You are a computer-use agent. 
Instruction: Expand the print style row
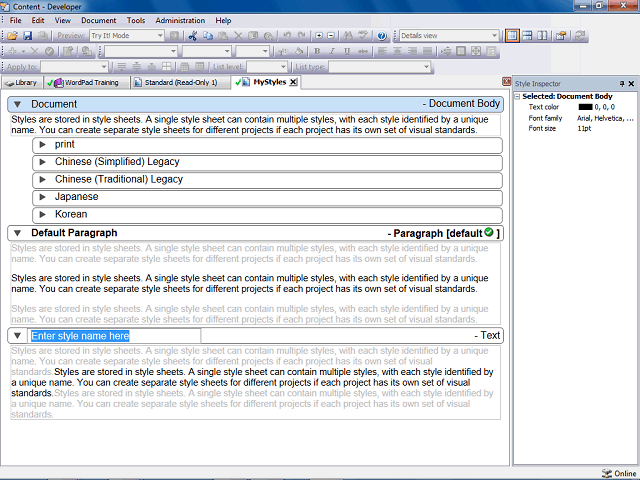[x=42, y=144]
